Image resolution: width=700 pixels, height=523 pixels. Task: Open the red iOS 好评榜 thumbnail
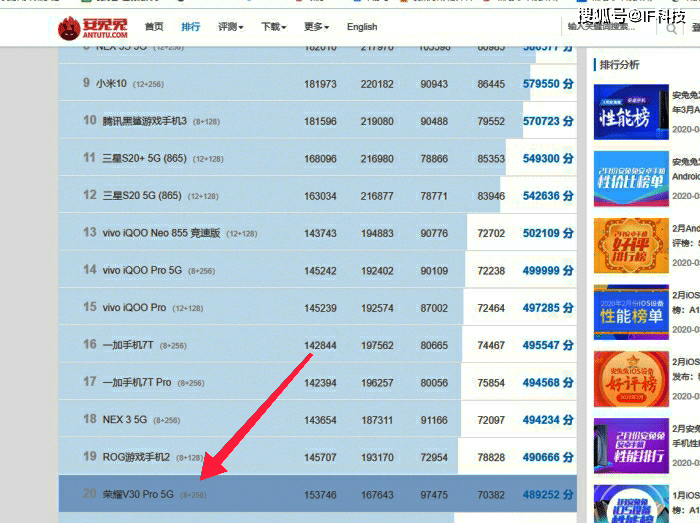631,379
